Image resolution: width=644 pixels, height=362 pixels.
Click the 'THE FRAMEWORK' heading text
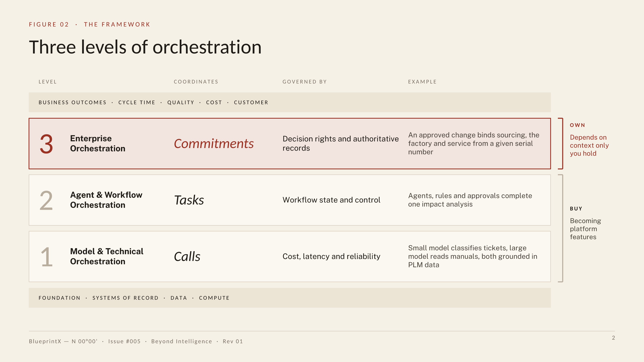(117, 25)
